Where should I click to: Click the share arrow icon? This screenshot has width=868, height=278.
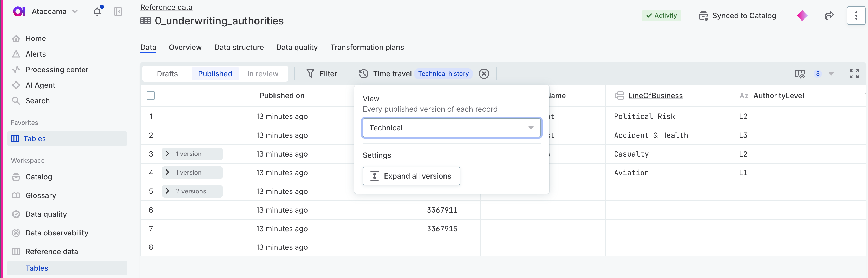click(x=829, y=16)
